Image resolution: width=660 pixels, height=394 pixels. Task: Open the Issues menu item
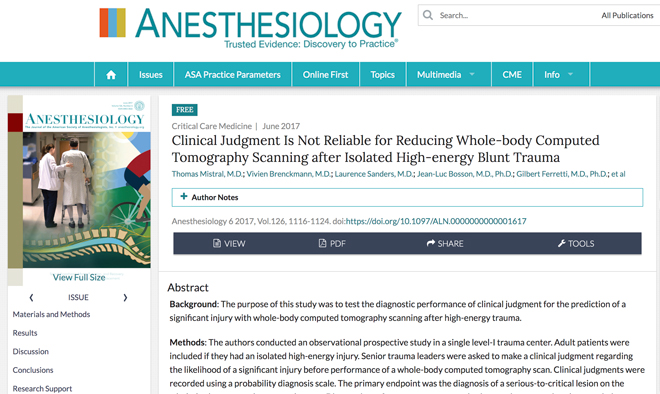(x=151, y=75)
